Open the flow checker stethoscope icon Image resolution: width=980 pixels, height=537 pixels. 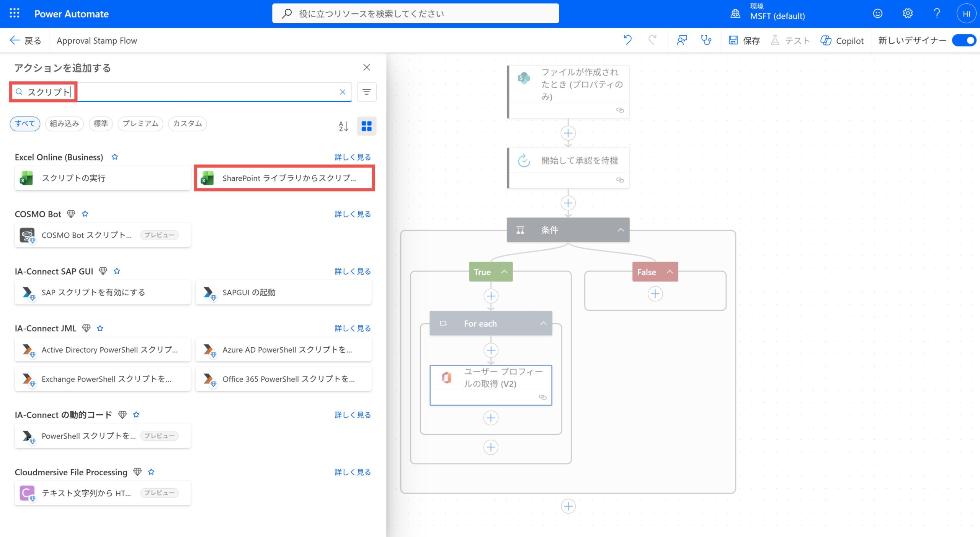tap(706, 40)
